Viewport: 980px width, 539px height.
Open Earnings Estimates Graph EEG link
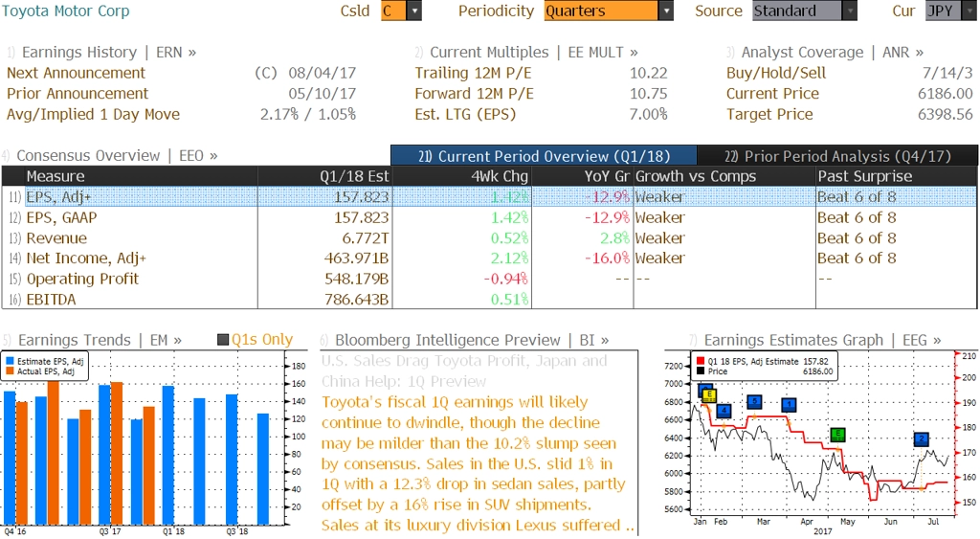(x=822, y=340)
